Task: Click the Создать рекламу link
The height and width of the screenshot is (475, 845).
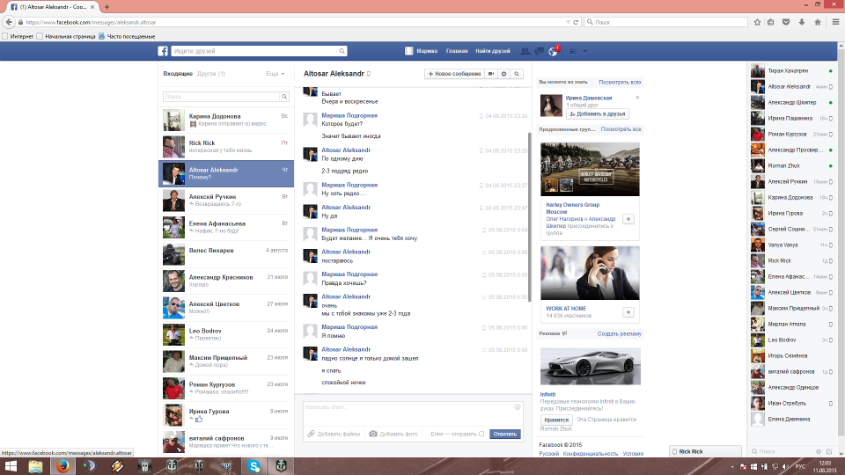Action: pos(619,334)
